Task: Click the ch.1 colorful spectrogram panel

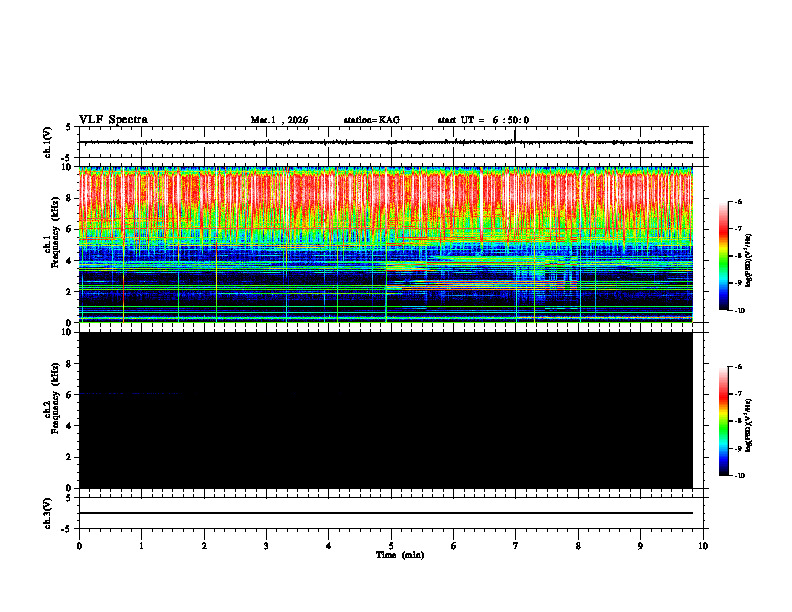Action: (386, 244)
